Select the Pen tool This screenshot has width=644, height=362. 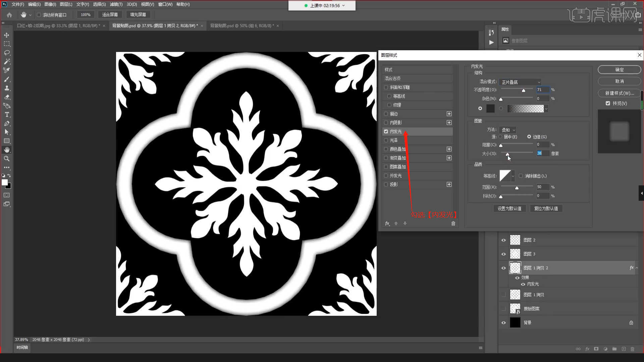pyautogui.click(x=7, y=123)
